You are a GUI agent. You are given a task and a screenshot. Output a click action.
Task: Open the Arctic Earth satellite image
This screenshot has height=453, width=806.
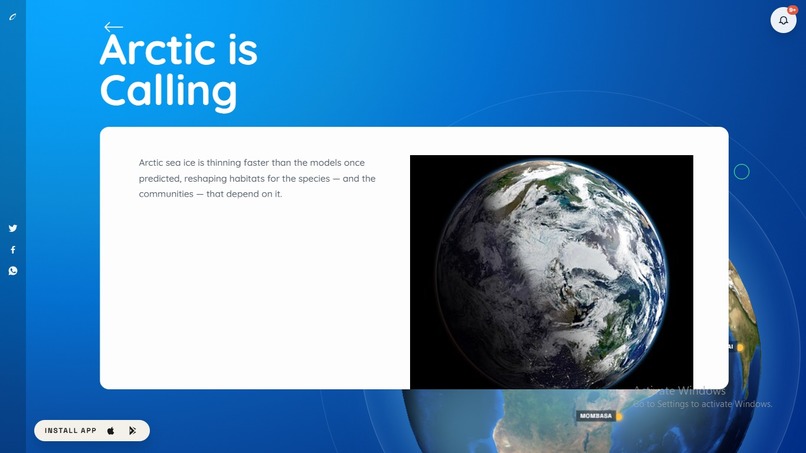tap(552, 272)
